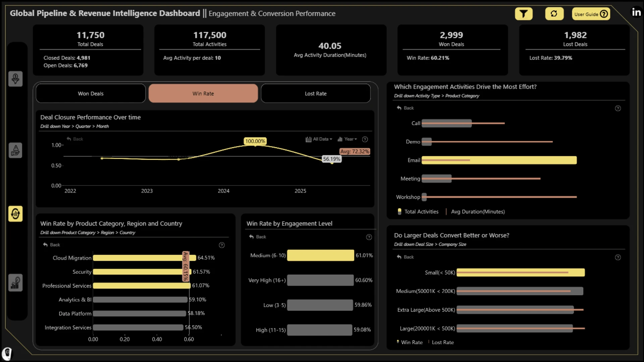Toggle Total Activities legend series
This screenshot has height=362, width=644.
click(x=418, y=212)
